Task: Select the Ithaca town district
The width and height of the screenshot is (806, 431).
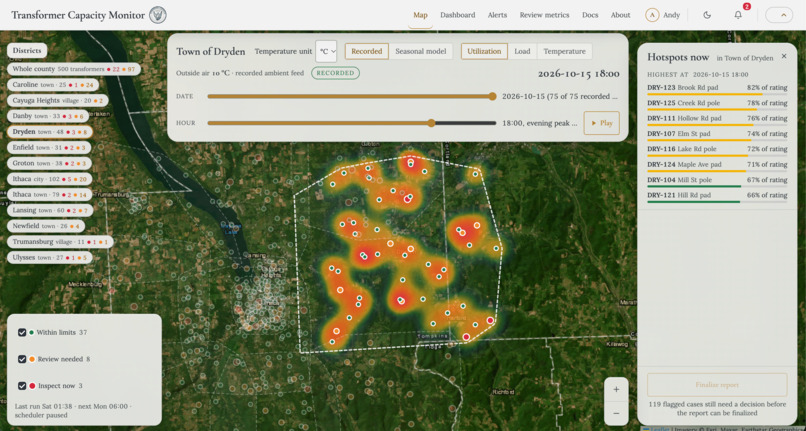Action: tap(50, 194)
